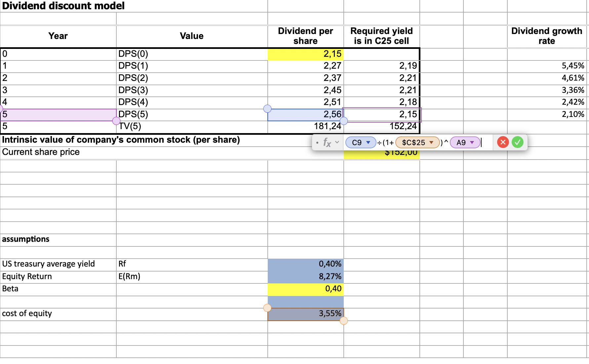Select the Dividend growth rate header
Image resolution: width=589 pixels, height=364 pixels.
[547, 36]
